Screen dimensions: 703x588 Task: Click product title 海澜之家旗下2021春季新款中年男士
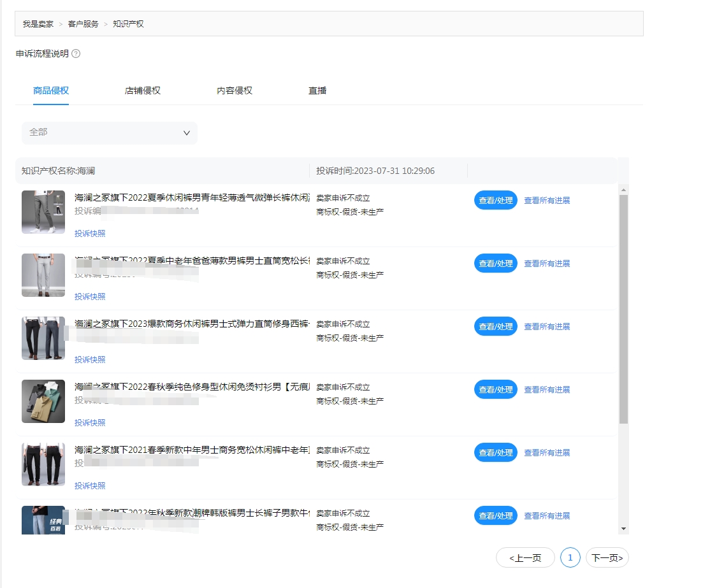192,450
